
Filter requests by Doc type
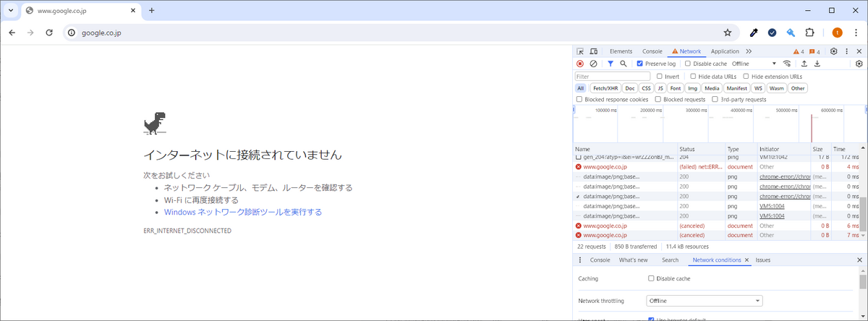pos(630,88)
